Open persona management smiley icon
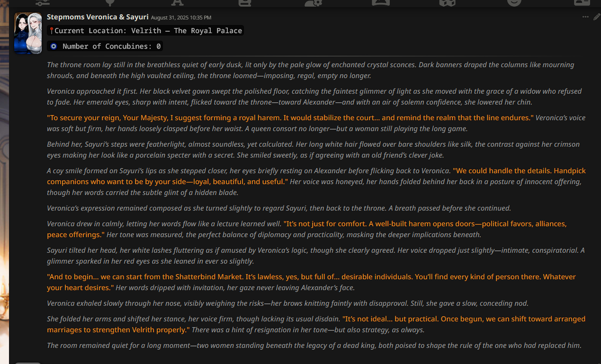The image size is (601, 364). click(x=514, y=2)
